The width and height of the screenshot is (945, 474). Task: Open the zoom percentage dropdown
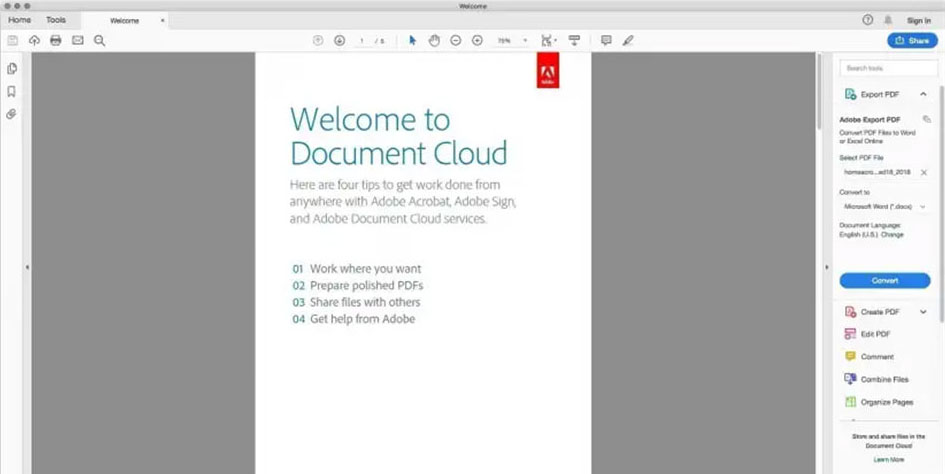525,40
